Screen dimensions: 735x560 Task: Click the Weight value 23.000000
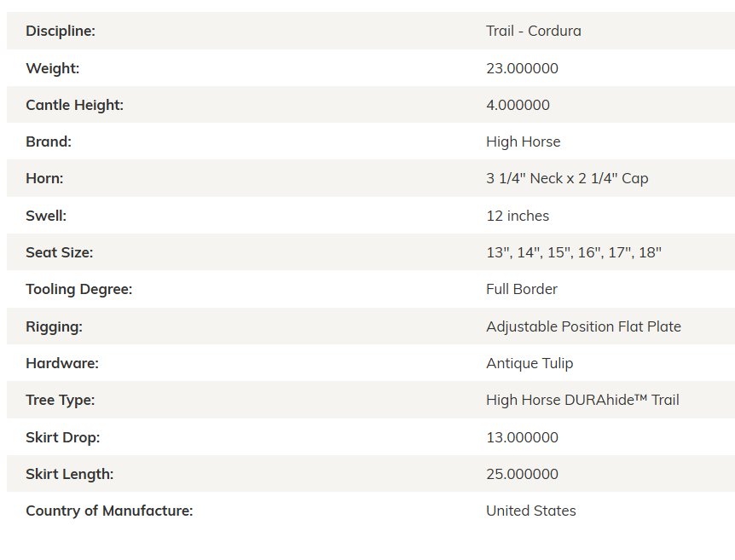[x=522, y=68]
